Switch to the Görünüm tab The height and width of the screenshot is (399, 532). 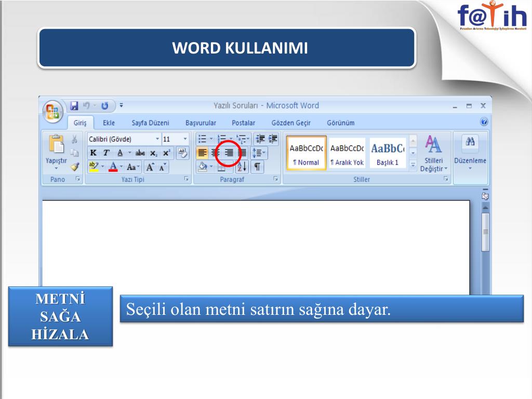(x=341, y=123)
